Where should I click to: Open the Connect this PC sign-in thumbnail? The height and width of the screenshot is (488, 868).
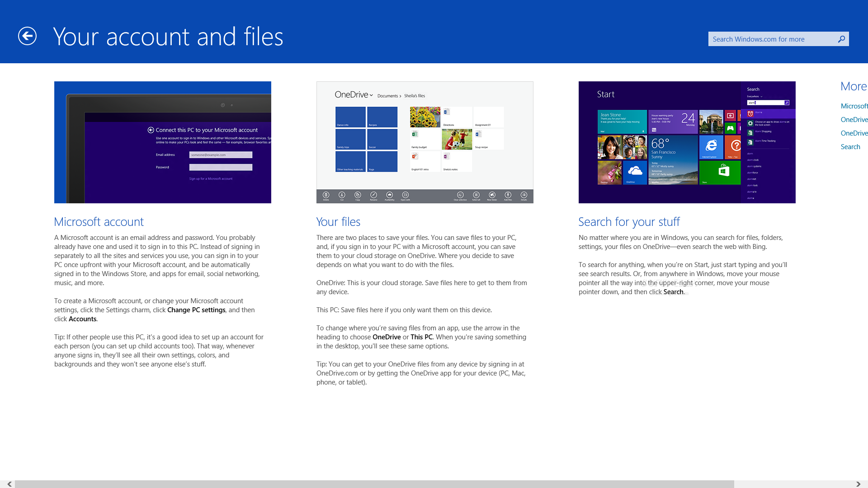[x=163, y=142]
